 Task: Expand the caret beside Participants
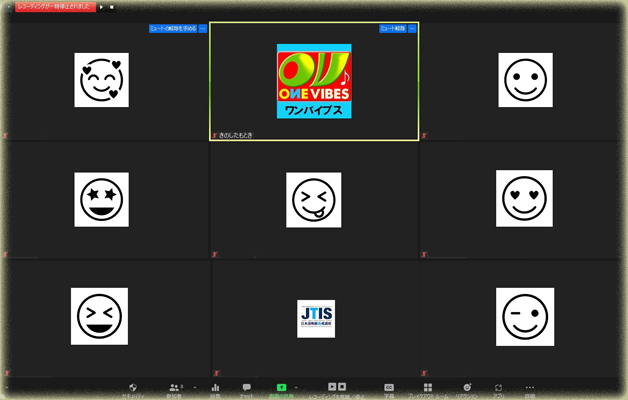tap(195, 388)
